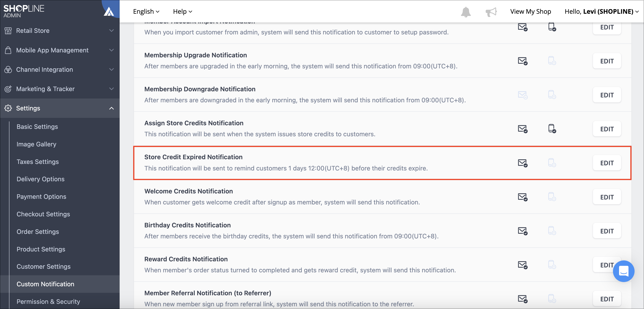Edit Reward Credits Notification
The width and height of the screenshot is (644, 309).
point(607,265)
